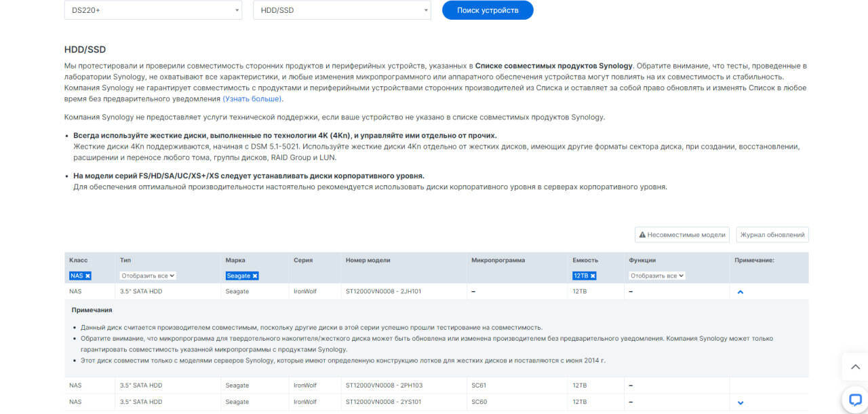Click the Емкость column header
This screenshot has width=868, height=414.
pyautogui.click(x=585, y=260)
